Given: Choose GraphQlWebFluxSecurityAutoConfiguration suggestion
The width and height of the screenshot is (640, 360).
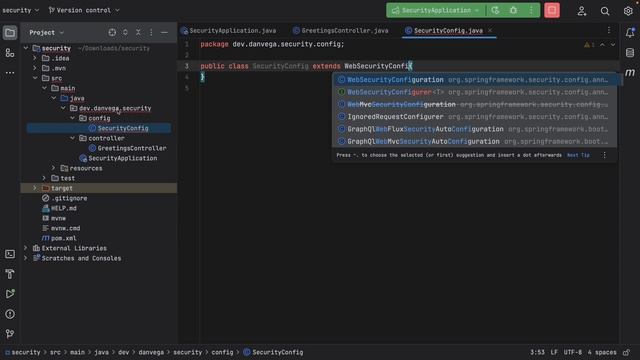Looking at the screenshot, I should tap(474, 129).
